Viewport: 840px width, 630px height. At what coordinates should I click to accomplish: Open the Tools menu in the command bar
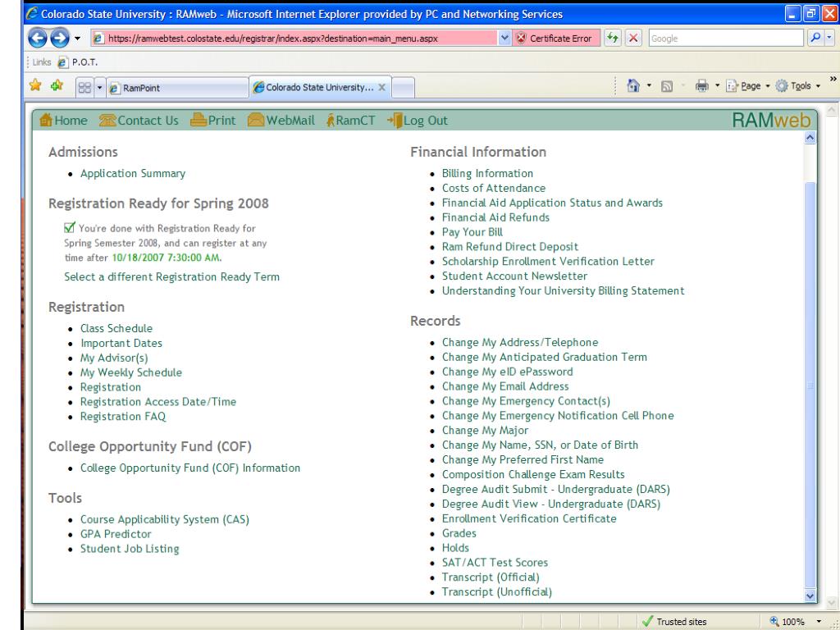(x=797, y=85)
